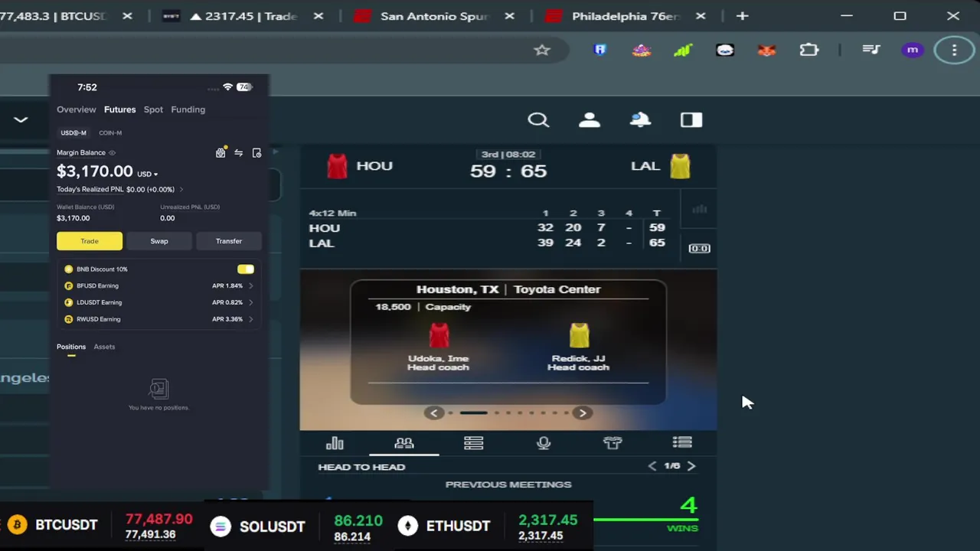Select the COIN-M futures option
The image size is (980, 551).
coord(110,133)
